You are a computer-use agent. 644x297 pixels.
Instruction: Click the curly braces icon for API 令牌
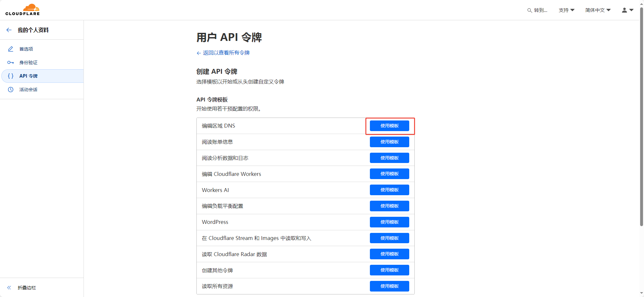pos(11,76)
